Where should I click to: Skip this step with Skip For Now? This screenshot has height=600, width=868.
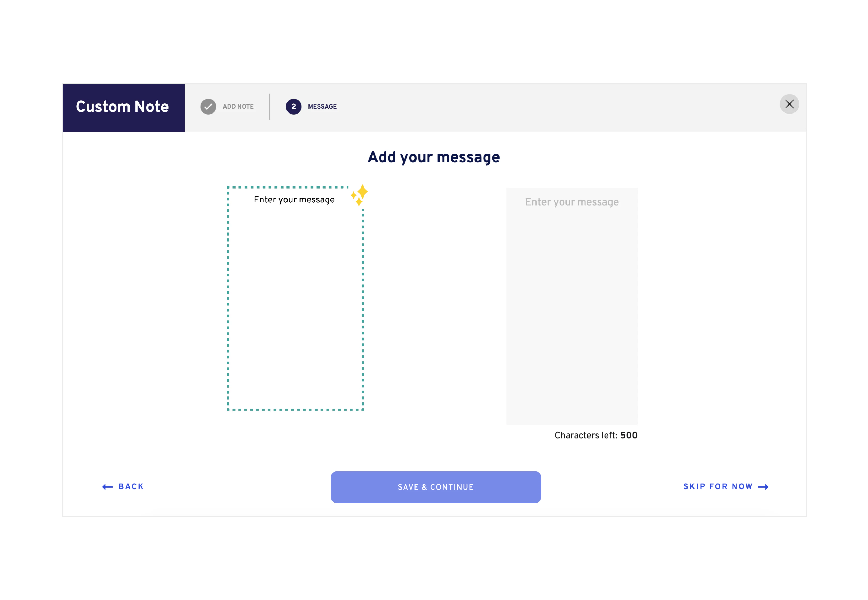tap(726, 487)
